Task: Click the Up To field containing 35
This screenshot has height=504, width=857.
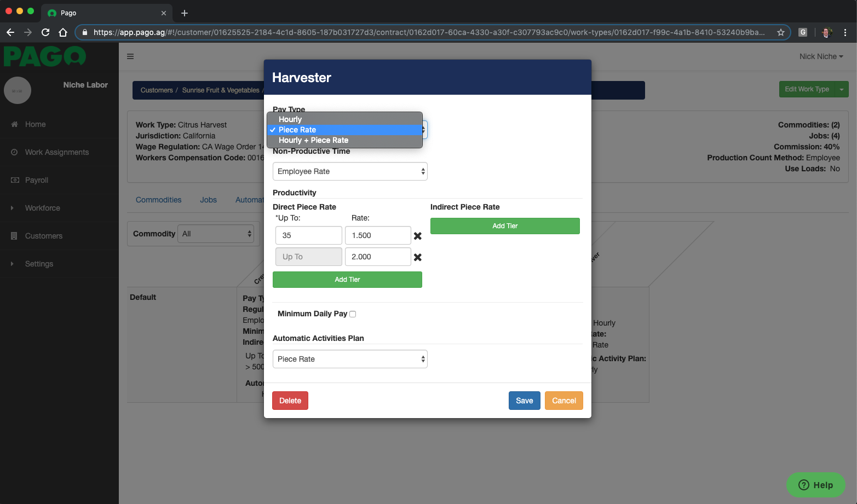Action: [x=308, y=235]
